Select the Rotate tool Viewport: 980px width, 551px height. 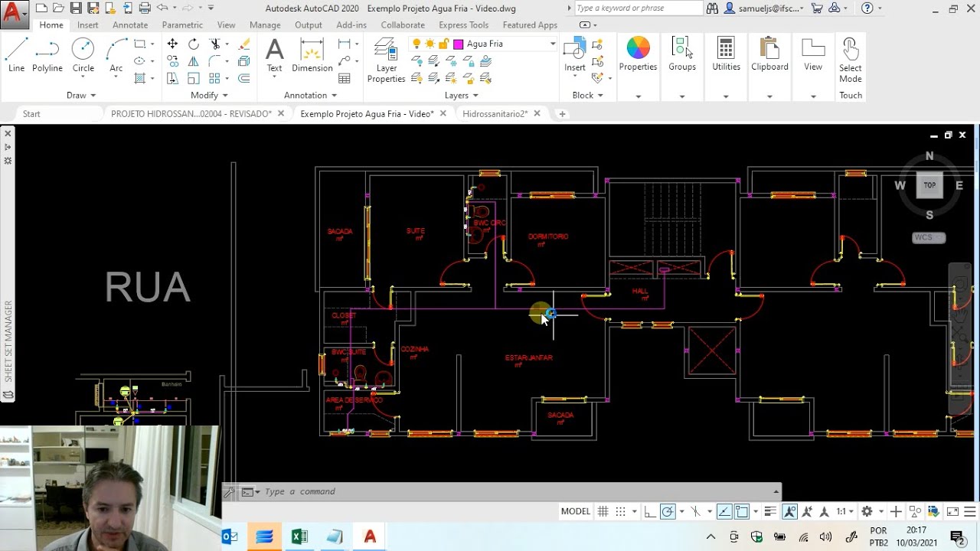click(x=194, y=44)
